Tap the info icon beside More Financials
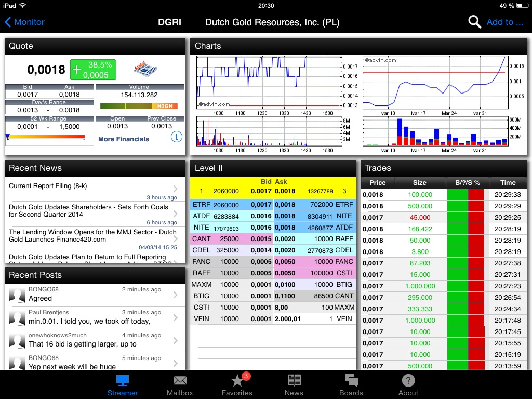The height and width of the screenshot is (399, 532). 177,137
